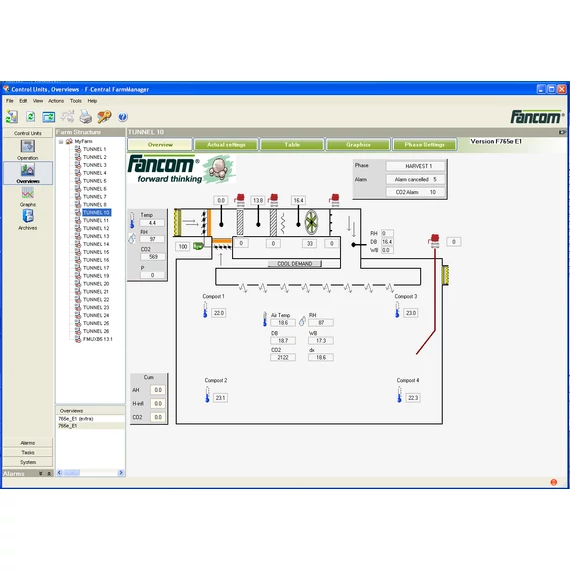This screenshot has width=570, height=570.
Task: Click the Control Units panel button
Action: coord(28,133)
